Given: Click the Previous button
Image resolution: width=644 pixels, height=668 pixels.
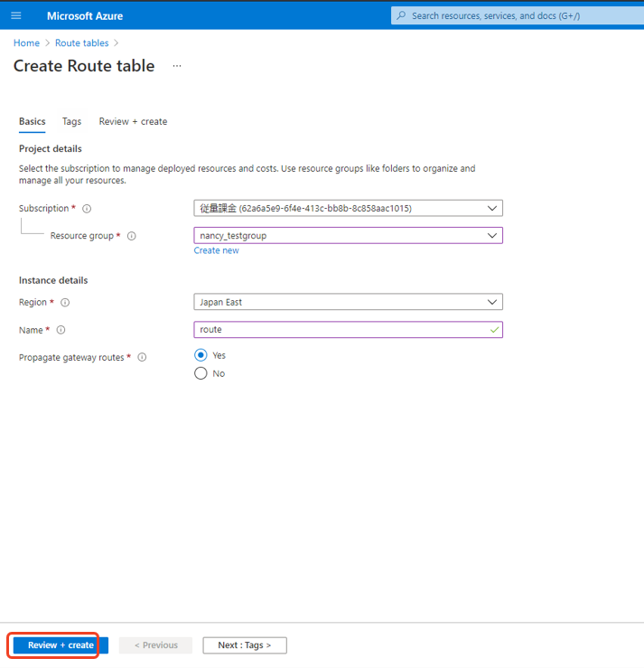Looking at the screenshot, I should (155, 645).
